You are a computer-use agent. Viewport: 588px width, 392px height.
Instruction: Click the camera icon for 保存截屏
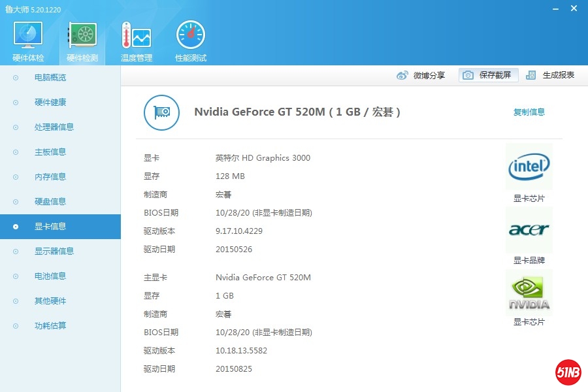point(468,75)
